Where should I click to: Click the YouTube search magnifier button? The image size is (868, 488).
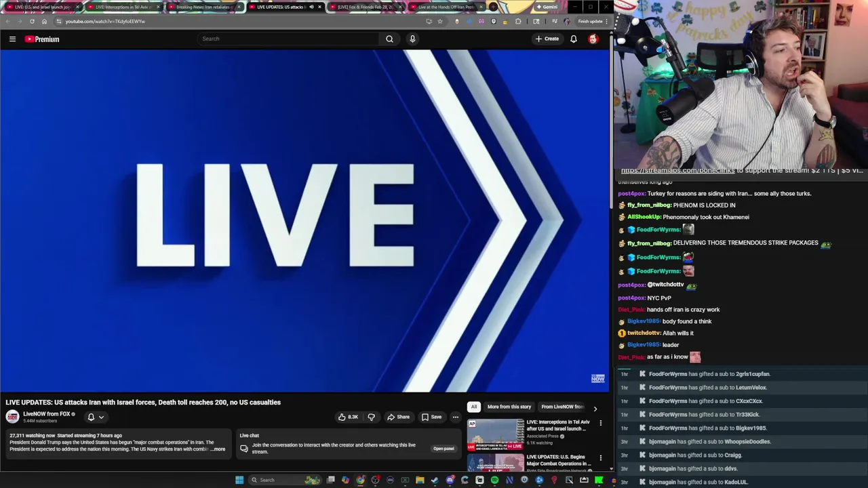pos(389,39)
